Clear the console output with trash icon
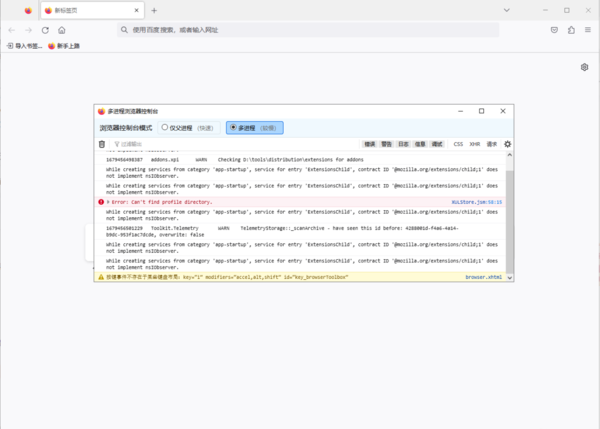 click(101, 144)
